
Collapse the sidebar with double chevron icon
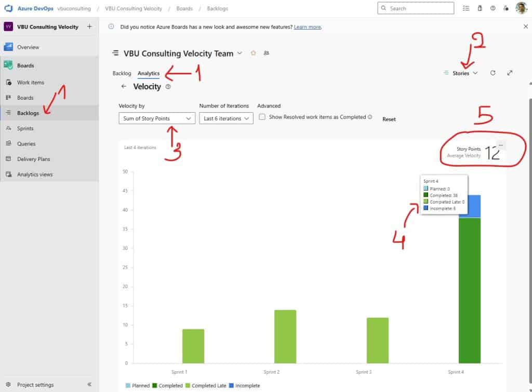[89, 385]
